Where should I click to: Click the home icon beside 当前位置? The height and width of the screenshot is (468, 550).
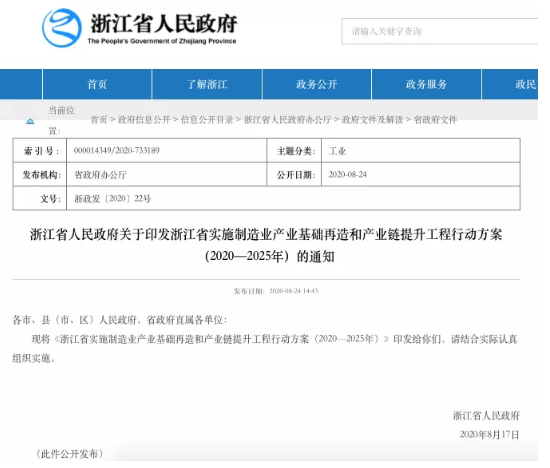31,121
